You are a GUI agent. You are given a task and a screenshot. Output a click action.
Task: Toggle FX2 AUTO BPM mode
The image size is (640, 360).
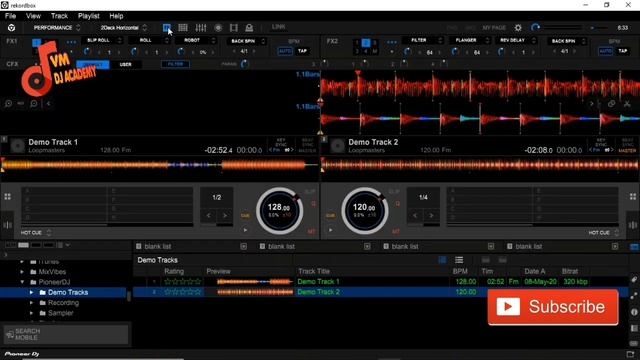[605, 51]
